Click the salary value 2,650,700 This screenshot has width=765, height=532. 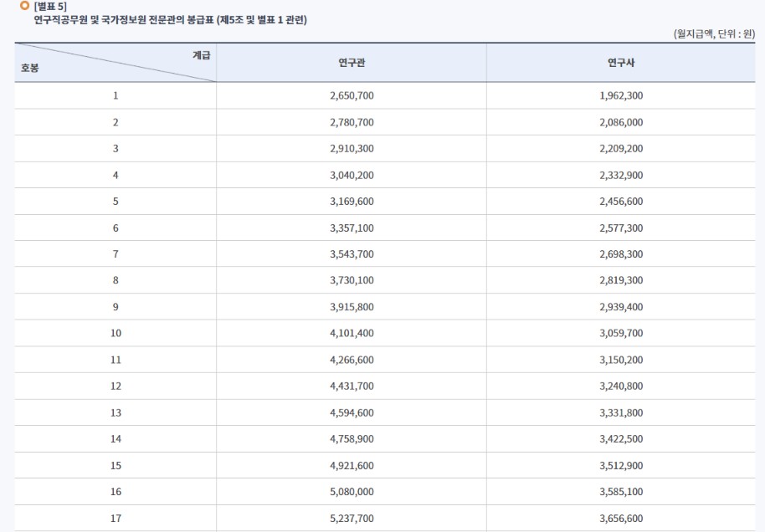pyautogui.click(x=352, y=95)
